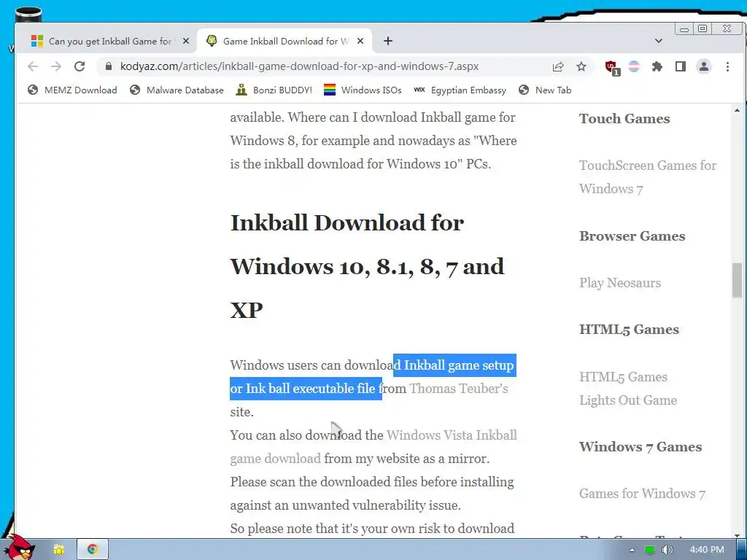Open the 4:40 PM taskbar clock
Image resolution: width=747 pixels, height=560 pixels.
click(x=706, y=550)
